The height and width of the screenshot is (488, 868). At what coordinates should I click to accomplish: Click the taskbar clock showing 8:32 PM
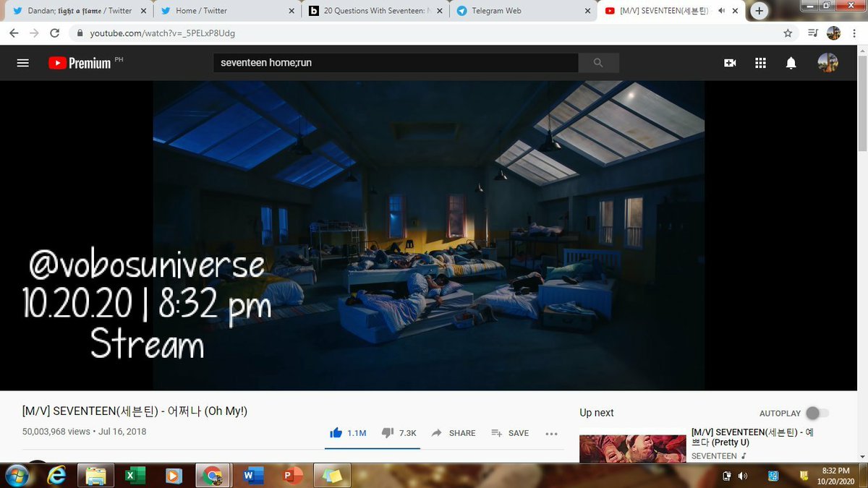coord(836,475)
